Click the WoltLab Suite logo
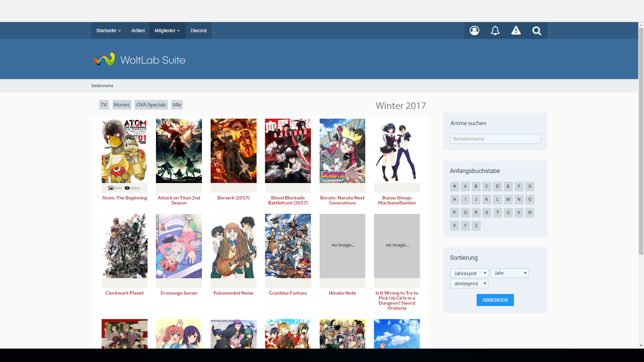The width and height of the screenshot is (644, 362). coord(139,60)
